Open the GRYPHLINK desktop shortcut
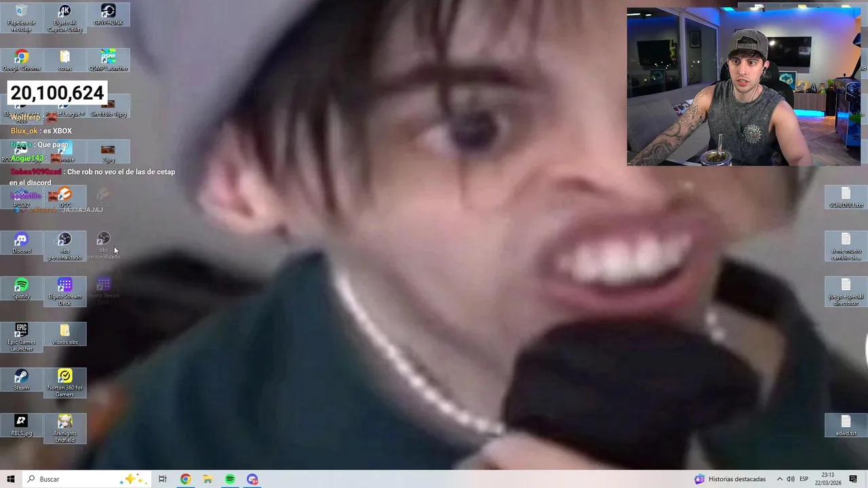The image size is (868, 488). point(108,15)
